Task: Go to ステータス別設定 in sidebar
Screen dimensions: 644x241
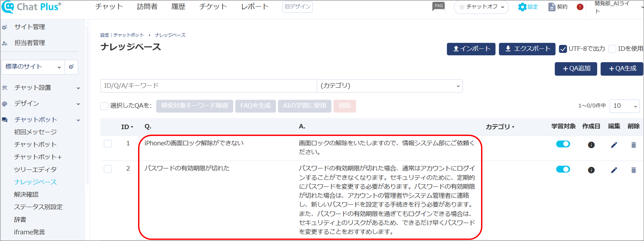Action: pos(38,207)
